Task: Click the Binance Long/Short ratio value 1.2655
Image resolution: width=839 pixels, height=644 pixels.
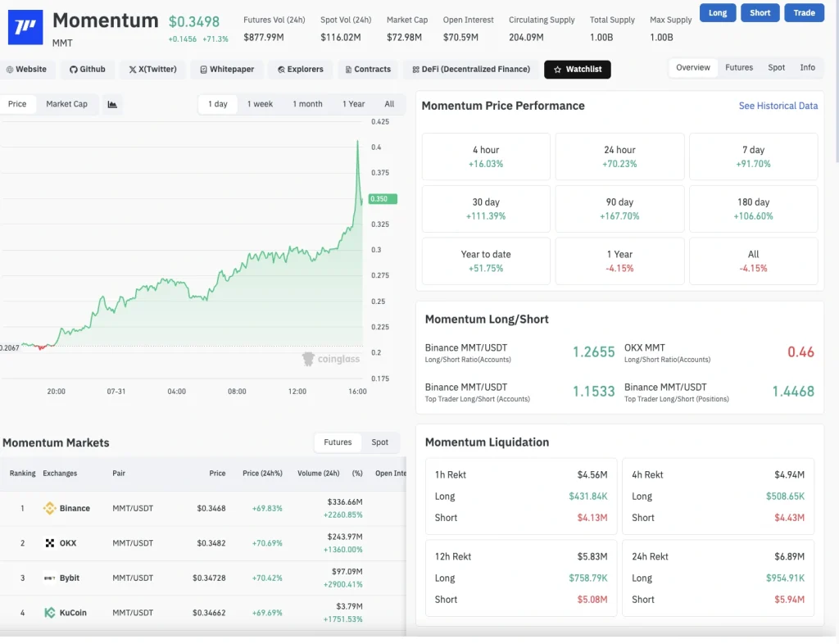Action: coord(593,352)
